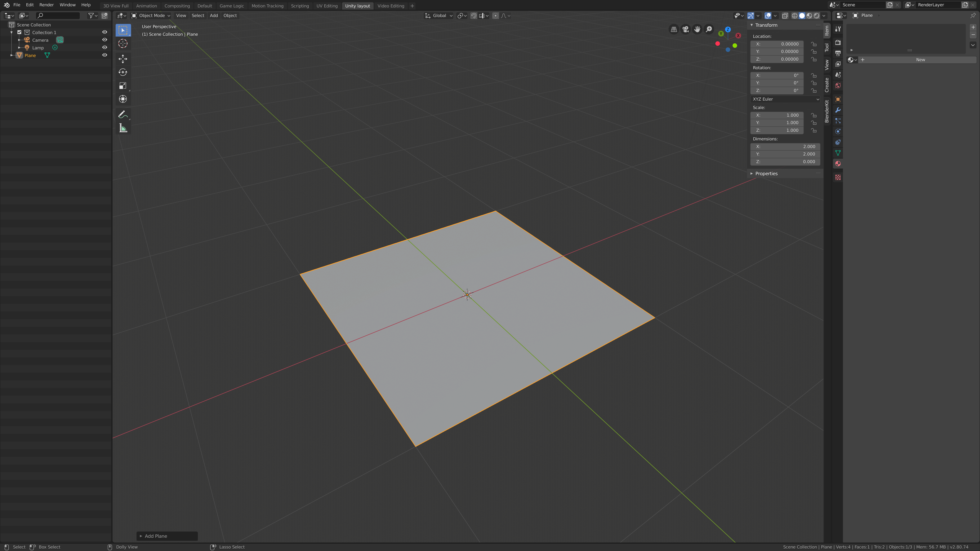Open the Scene properties tab
The image size is (980, 551).
click(x=838, y=75)
